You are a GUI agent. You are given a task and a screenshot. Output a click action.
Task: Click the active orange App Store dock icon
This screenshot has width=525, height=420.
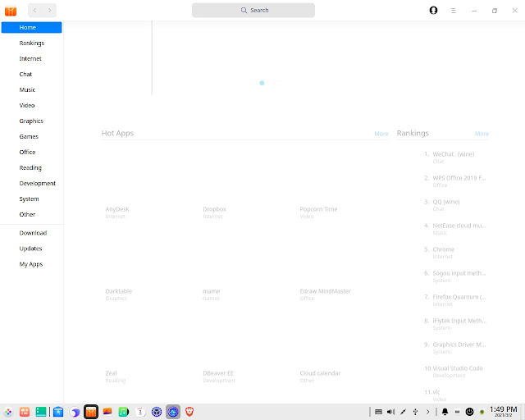click(x=91, y=412)
